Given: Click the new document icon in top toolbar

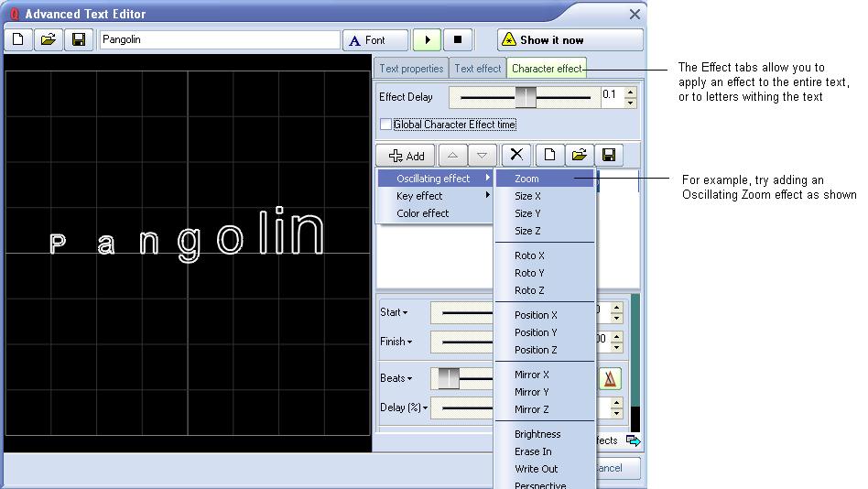Looking at the screenshot, I should click(18, 40).
